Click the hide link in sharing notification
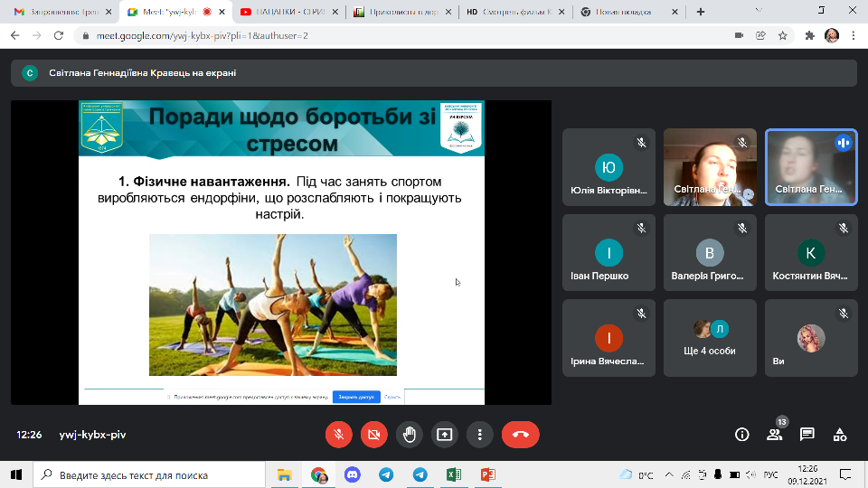This screenshot has width=868, height=488. [392, 397]
